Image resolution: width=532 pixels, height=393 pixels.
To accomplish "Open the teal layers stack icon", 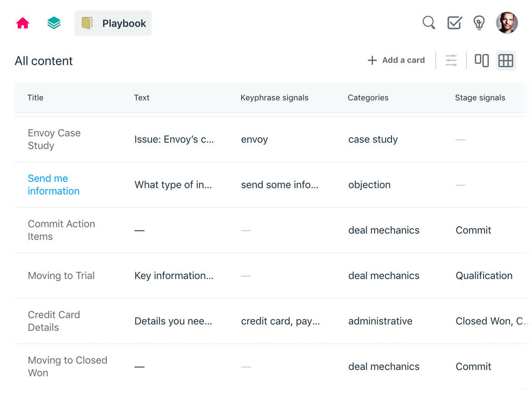I will (x=54, y=23).
